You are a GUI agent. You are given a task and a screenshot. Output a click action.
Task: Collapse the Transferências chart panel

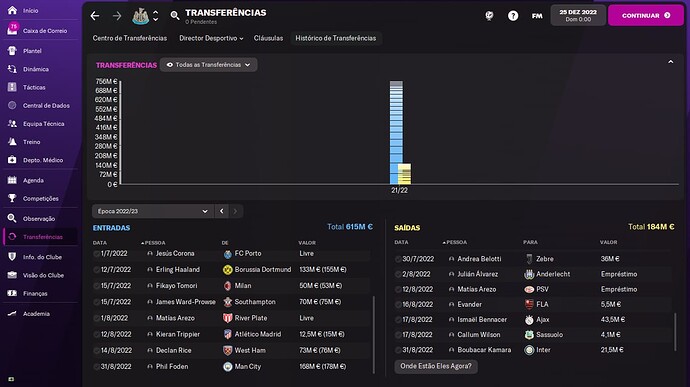pyautogui.click(x=670, y=62)
